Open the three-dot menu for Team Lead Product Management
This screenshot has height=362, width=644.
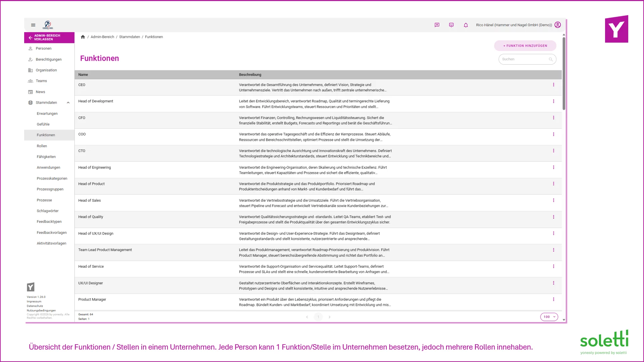pyautogui.click(x=553, y=250)
